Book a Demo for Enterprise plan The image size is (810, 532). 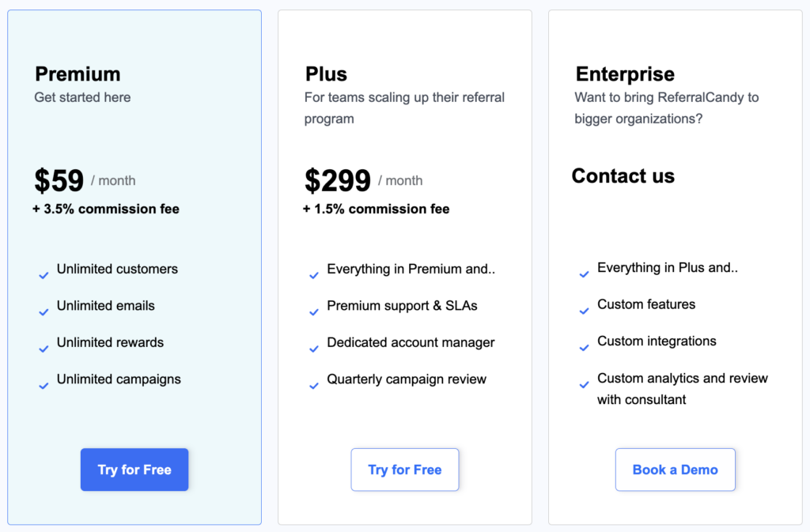point(676,470)
